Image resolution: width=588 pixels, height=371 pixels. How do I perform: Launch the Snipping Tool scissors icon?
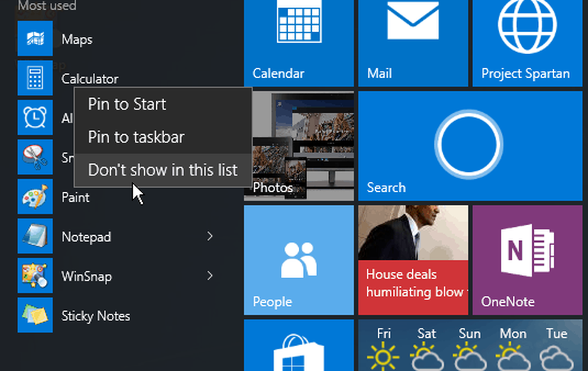pyautogui.click(x=35, y=157)
